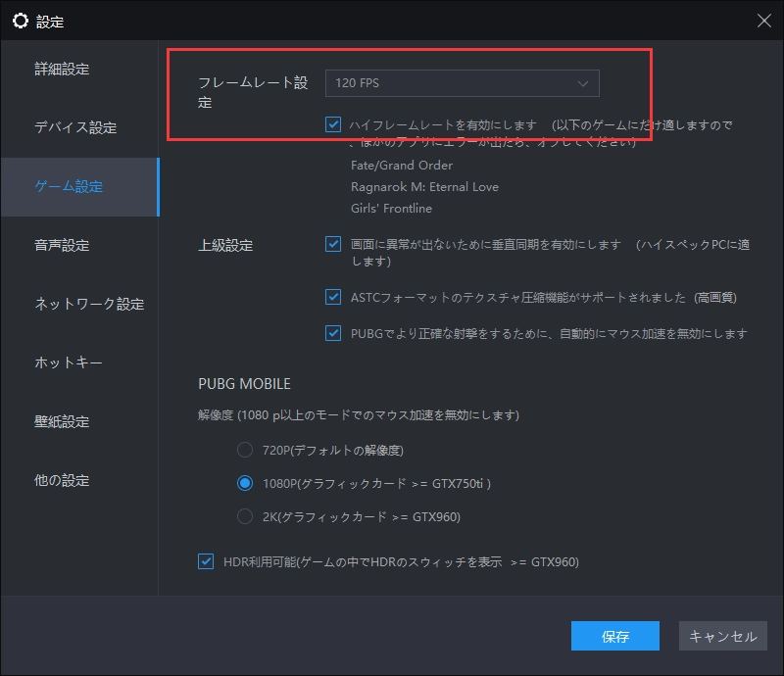Click the キャンセル cancel button
This screenshot has width=784, height=676.
click(722, 636)
